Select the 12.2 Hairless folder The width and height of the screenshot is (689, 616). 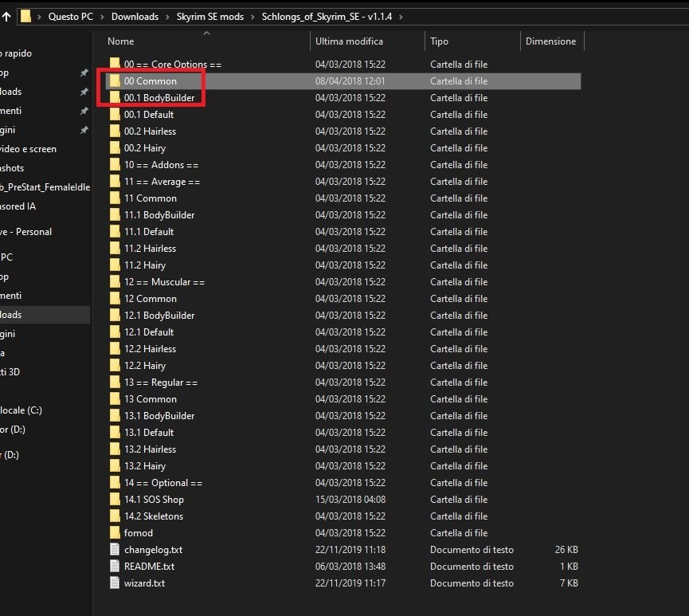point(150,349)
